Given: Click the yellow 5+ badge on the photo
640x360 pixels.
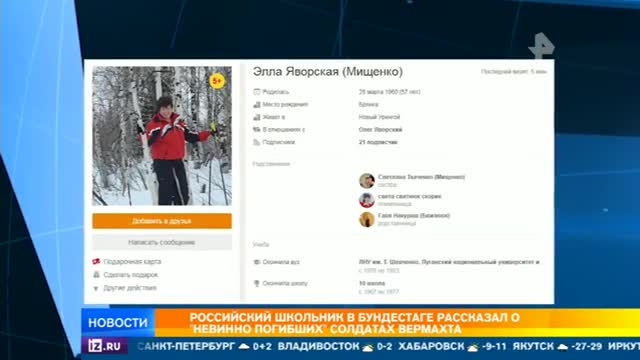Looking at the screenshot, I should click(x=217, y=81).
